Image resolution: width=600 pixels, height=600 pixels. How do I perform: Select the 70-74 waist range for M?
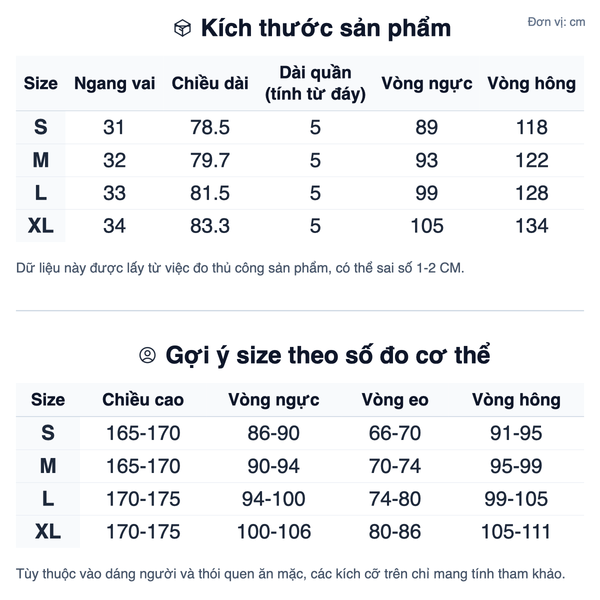(x=394, y=466)
